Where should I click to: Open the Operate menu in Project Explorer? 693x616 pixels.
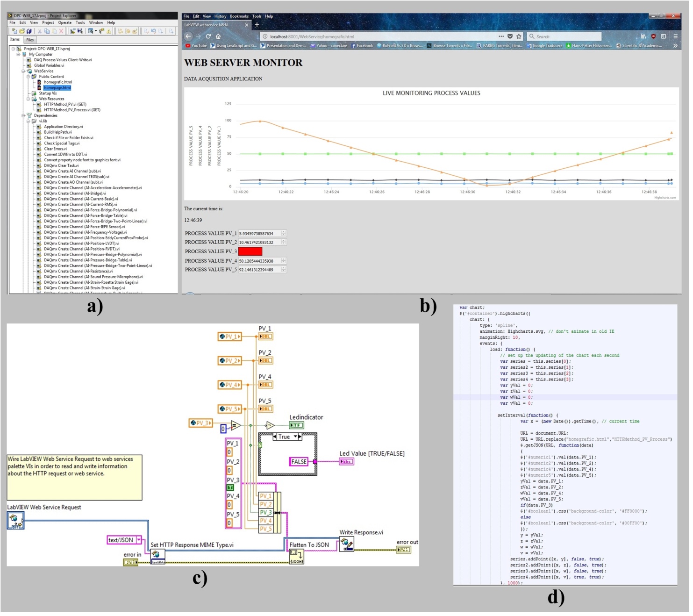click(64, 22)
